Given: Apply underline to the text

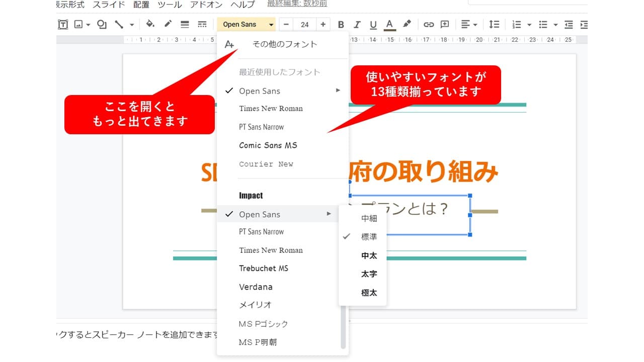Looking at the screenshot, I should pyautogui.click(x=373, y=25).
